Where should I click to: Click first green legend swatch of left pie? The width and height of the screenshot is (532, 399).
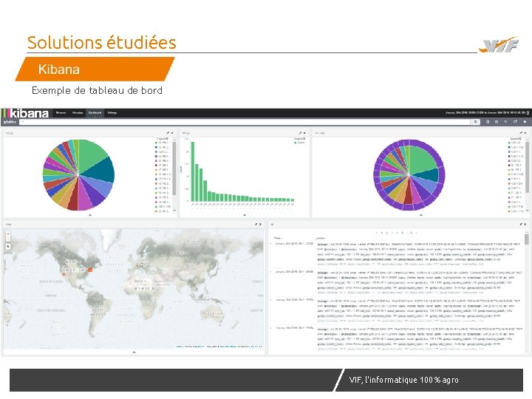(x=156, y=143)
